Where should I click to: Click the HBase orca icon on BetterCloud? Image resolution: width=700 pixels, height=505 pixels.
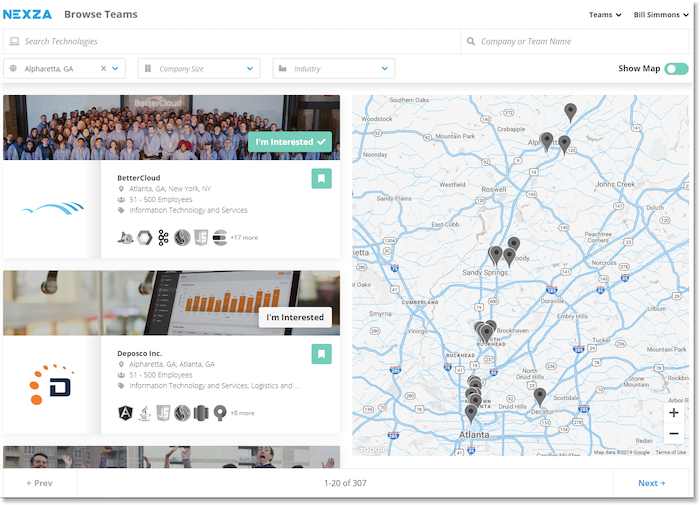[125, 238]
